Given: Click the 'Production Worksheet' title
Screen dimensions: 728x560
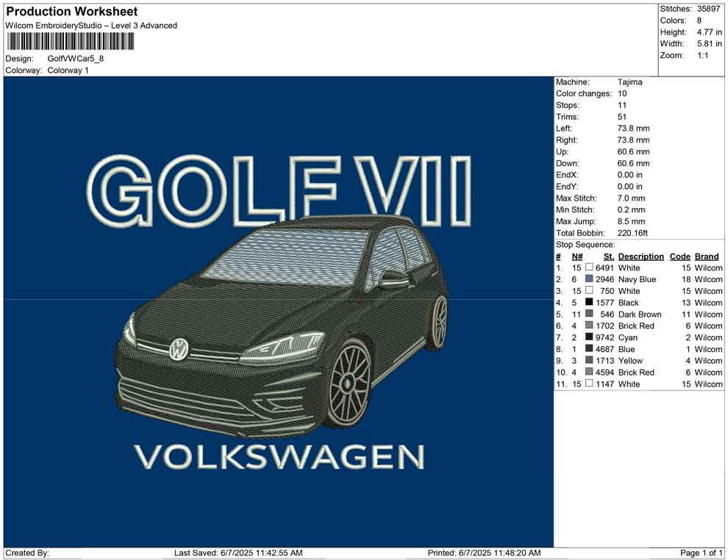Looking at the screenshot, I should click(72, 12).
